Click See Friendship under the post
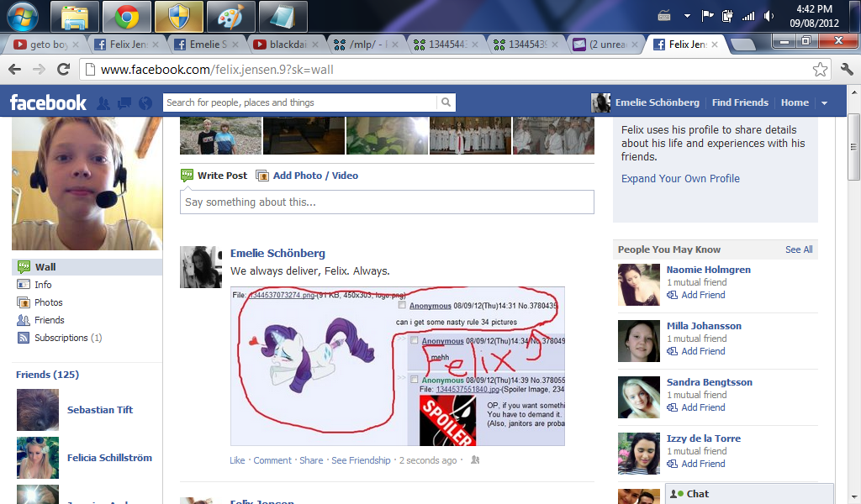The image size is (861, 504). pos(361,460)
